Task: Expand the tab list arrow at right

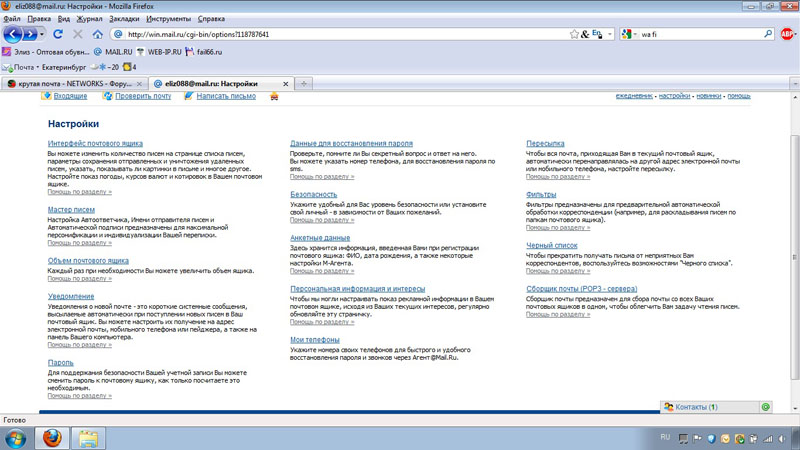Action: (x=794, y=84)
